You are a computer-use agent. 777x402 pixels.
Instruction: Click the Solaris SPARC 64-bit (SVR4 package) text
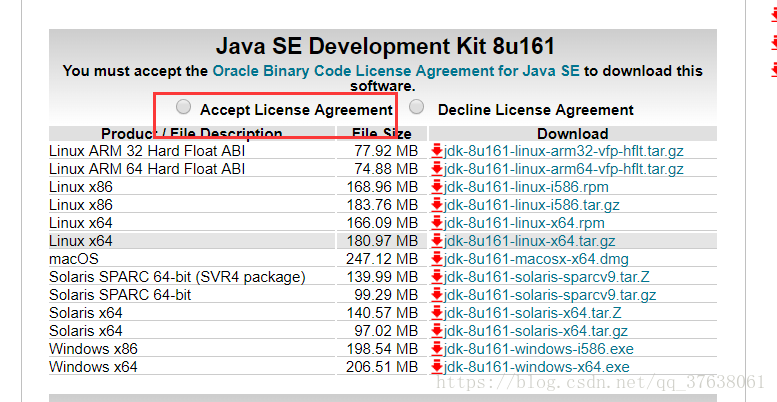coord(177,277)
